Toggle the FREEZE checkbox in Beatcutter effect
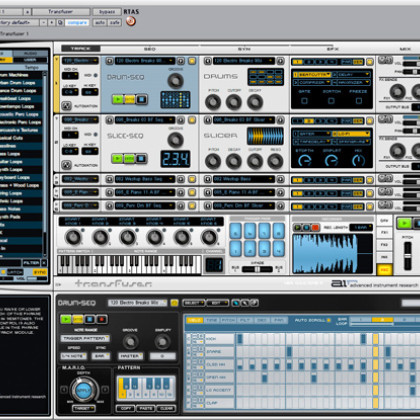Screen dimensions: 420x420 pyautogui.click(x=359, y=100)
